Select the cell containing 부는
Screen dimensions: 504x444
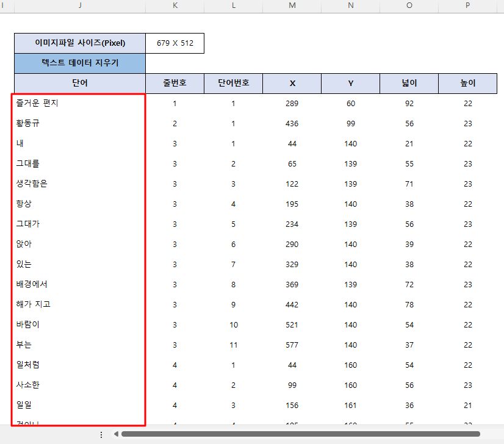point(80,345)
